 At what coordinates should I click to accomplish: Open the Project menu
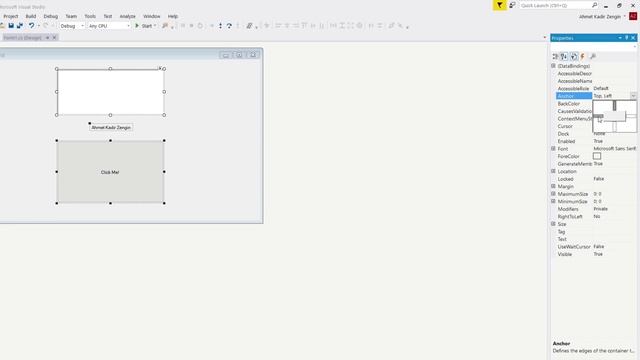(11, 16)
